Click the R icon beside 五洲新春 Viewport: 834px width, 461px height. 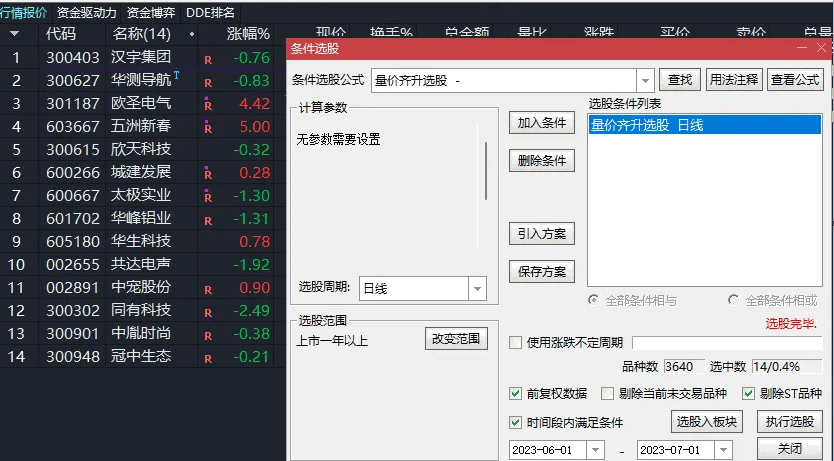coord(208,128)
